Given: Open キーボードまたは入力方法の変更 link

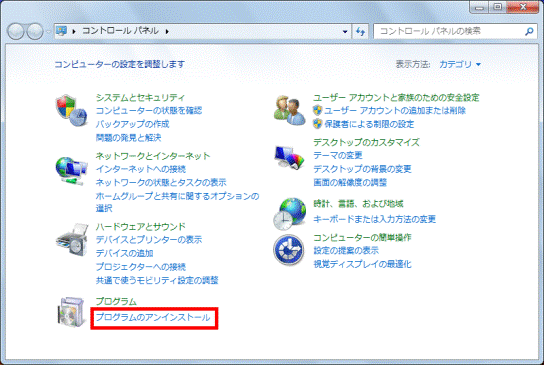Looking at the screenshot, I should pos(375,219).
